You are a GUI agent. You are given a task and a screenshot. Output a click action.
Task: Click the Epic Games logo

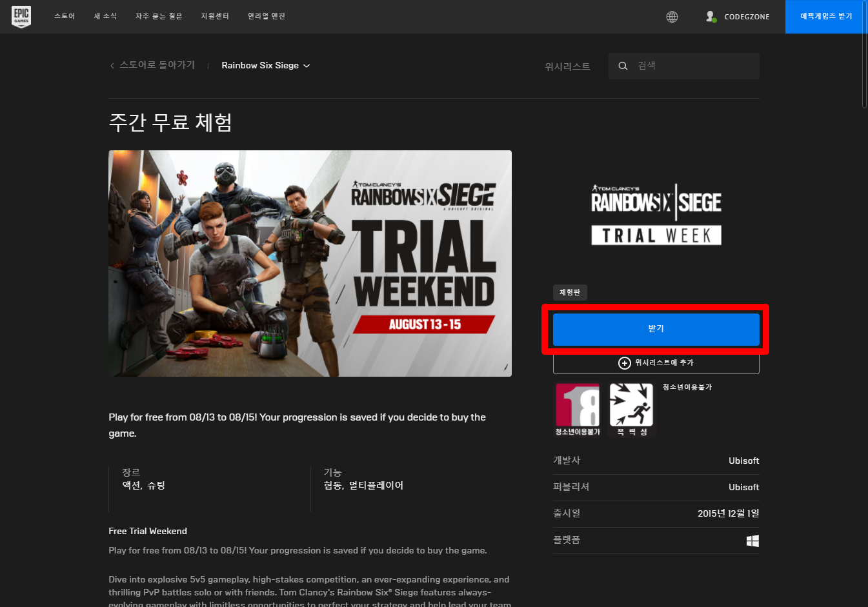[x=21, y=17]
